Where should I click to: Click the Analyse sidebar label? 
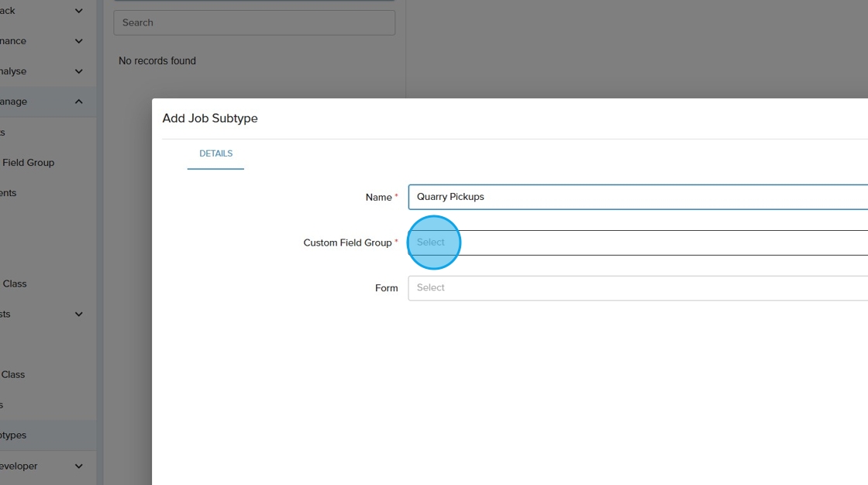13,71
